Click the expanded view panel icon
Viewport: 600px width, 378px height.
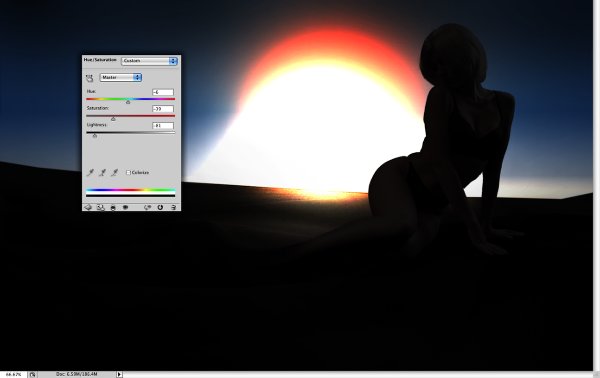click(x=100, y=207)
